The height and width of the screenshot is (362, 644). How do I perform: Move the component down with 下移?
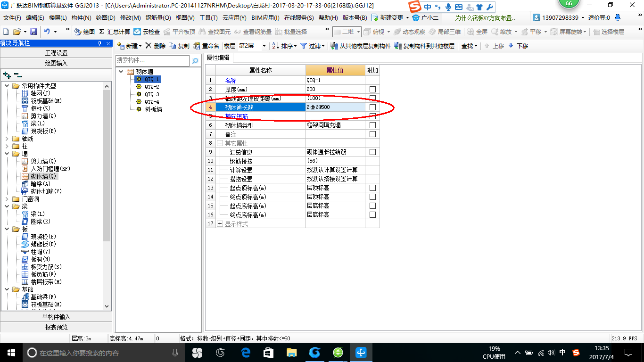point(518,46)
